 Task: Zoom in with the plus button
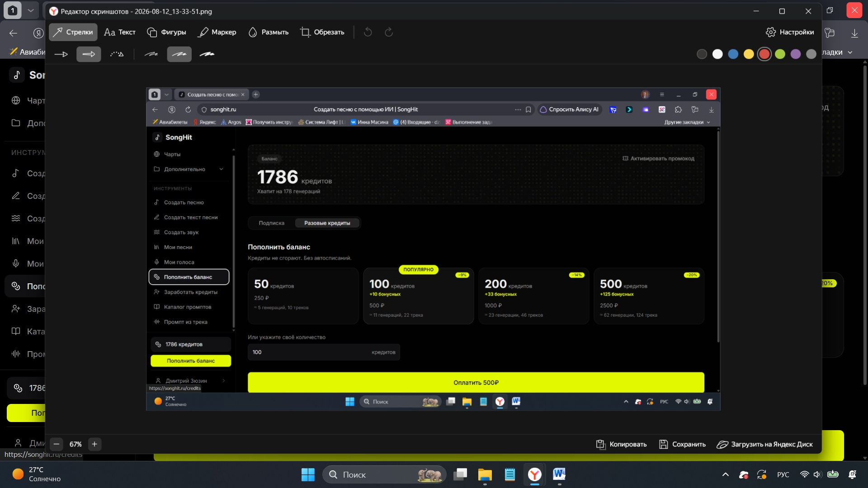(x=94, y=444)
